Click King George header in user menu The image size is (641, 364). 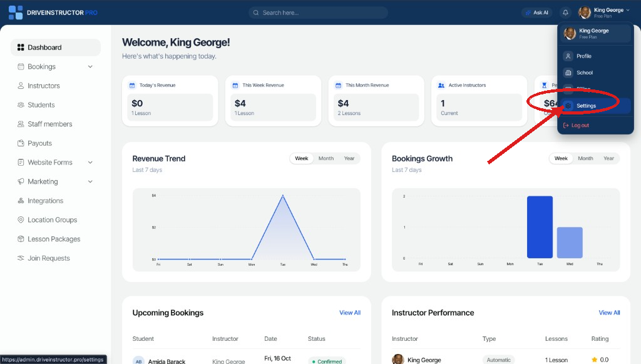click(x=596, y=34)
